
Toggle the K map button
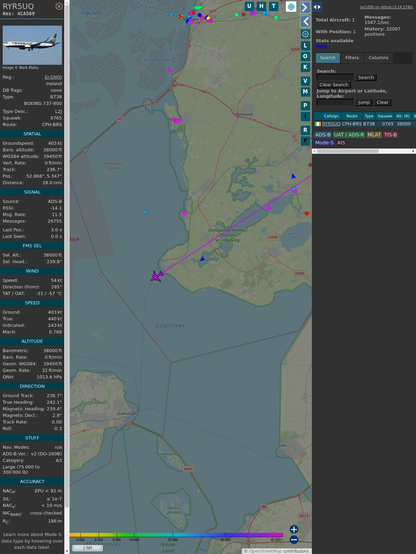point(305,67)
